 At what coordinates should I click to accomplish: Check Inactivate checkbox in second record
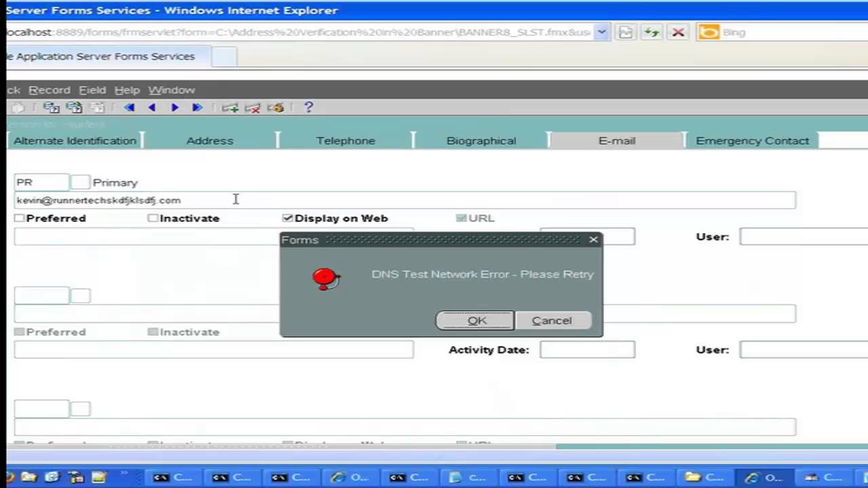[x=153, y=332]
